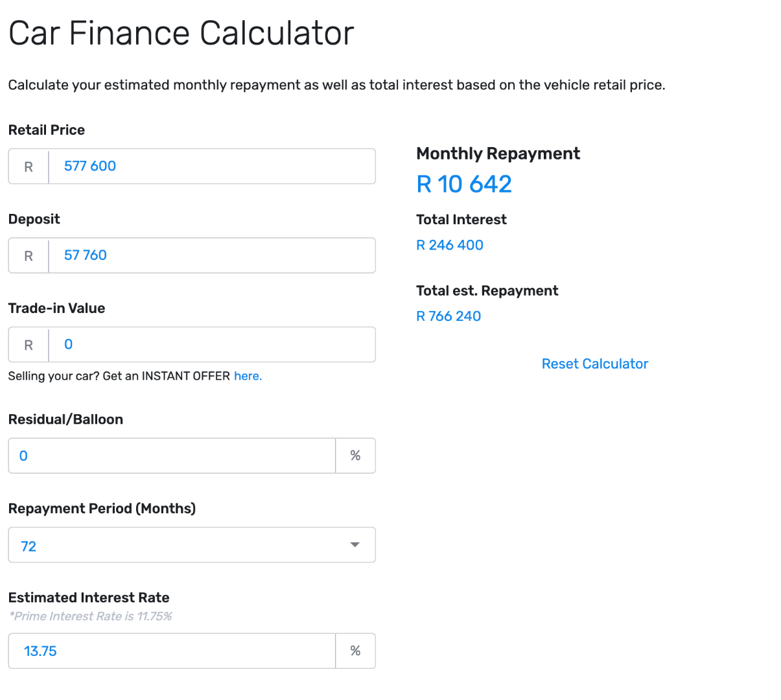This screenshot has height=700, width=781.
Task: Click the R currency prefix beside Deposit
Action: coord(29,256)
